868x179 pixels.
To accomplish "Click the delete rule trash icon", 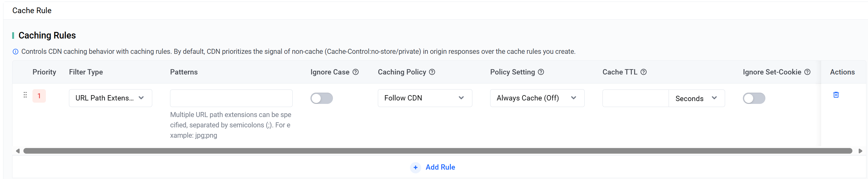I will tap(836, 95).
